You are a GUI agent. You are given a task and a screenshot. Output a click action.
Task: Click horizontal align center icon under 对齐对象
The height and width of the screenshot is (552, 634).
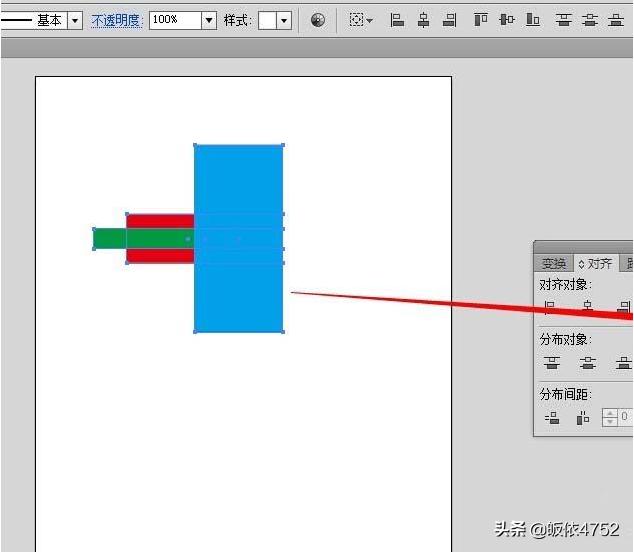coord(588,307)
